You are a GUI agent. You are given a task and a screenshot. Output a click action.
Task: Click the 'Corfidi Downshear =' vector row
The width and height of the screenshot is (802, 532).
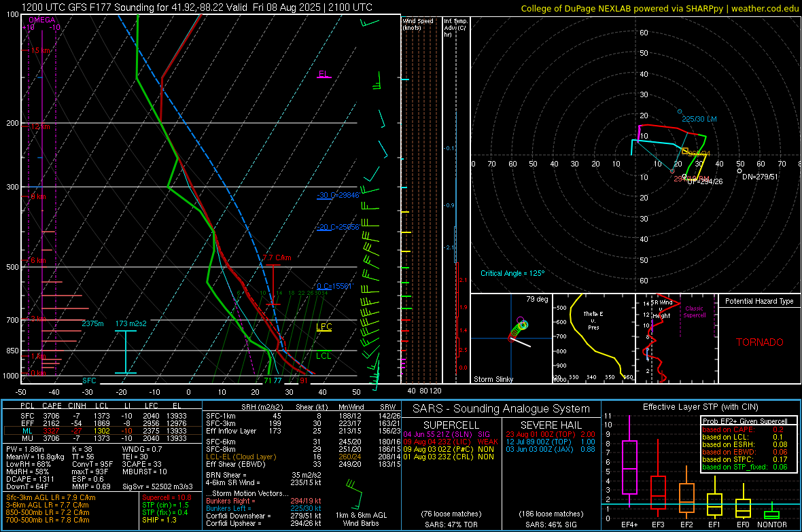pyautogui.click(x=264, y=516)
